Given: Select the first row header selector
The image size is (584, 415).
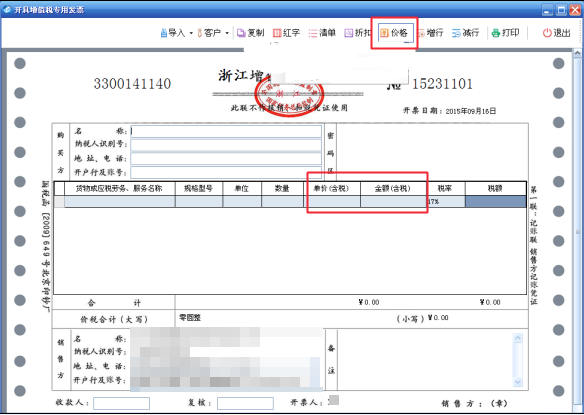Looking at the screenshot, I should (x=59, y=202).
